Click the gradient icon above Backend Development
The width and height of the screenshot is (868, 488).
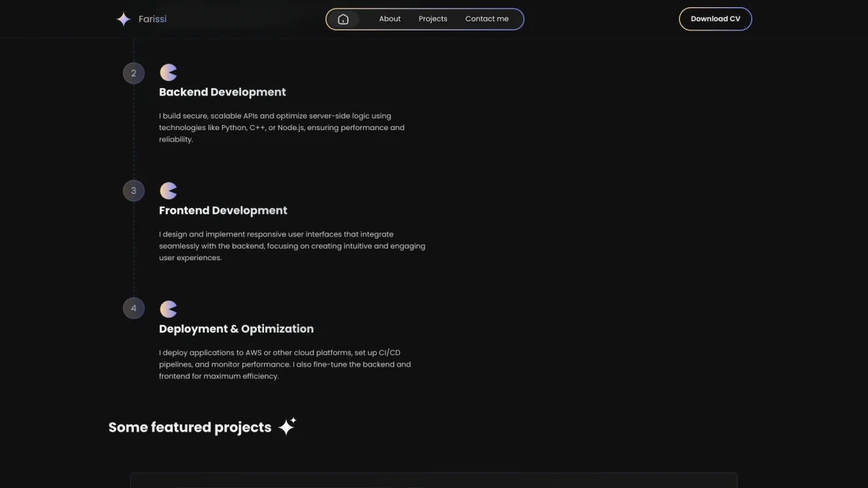point(169,72)
